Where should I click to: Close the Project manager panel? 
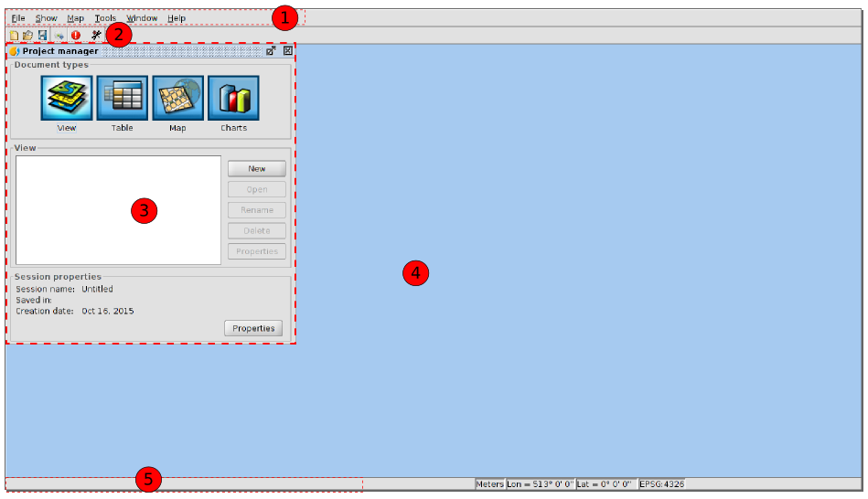pos(288,51)
